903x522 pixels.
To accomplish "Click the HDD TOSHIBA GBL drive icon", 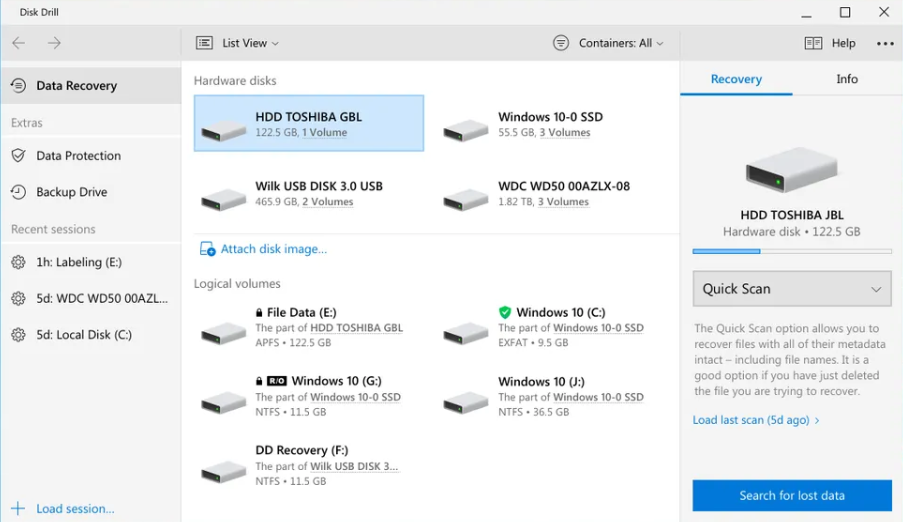I will coord(223,129).
